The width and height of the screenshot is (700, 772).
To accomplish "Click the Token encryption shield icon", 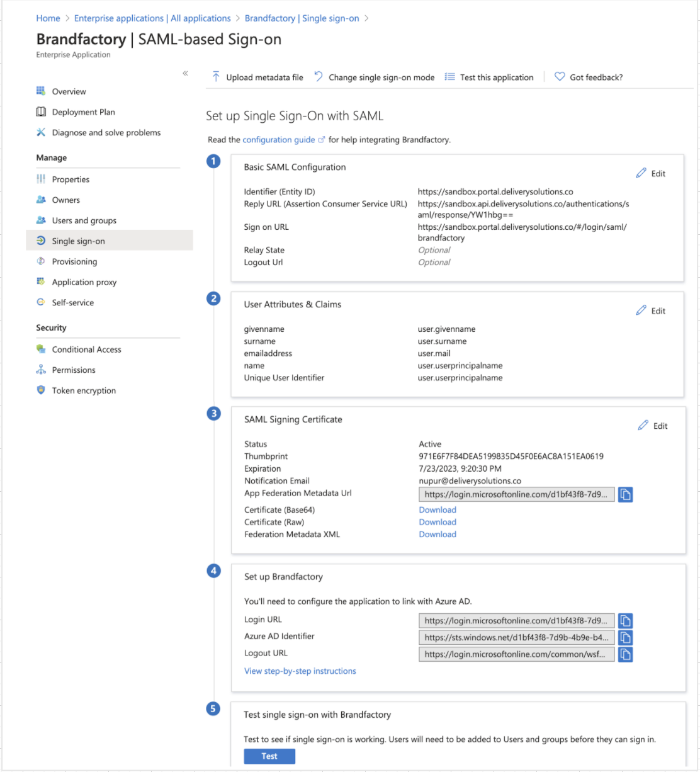I will [x=41, y=390].
